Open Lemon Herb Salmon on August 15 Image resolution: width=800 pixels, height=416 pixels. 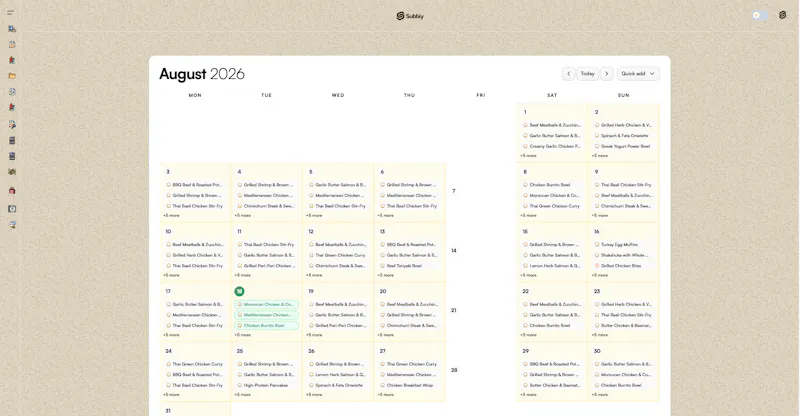[x=552, y=266]
